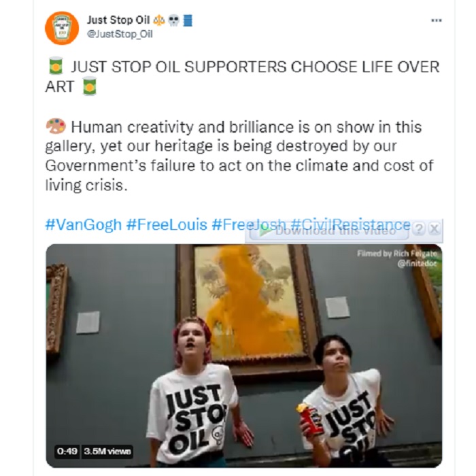Click the 0:49 video duration badge
Viewport: 476px width, 476px height.
[x=67, y=452]
